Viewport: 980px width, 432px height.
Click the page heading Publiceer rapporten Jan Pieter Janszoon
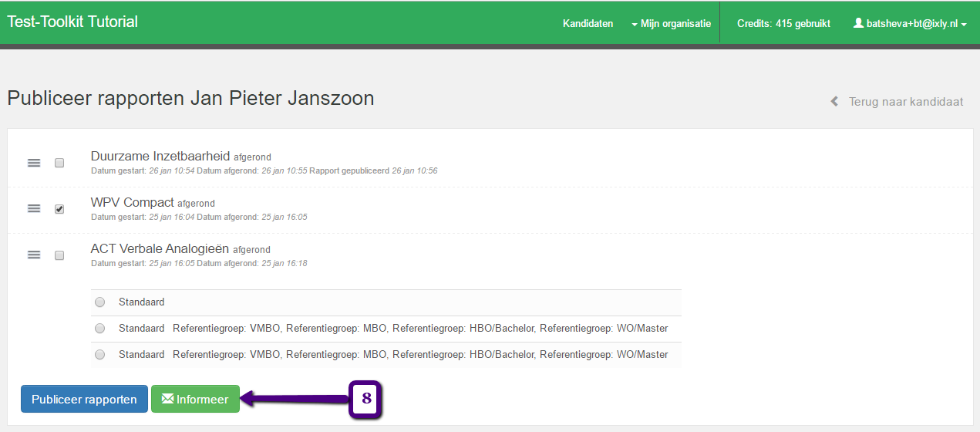190,99
